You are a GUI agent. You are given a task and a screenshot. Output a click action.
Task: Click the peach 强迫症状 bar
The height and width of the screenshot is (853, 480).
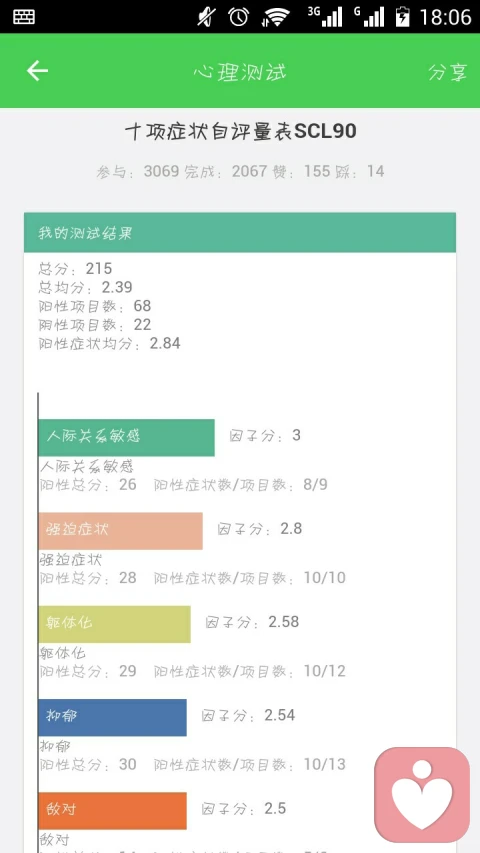(120, 530)
